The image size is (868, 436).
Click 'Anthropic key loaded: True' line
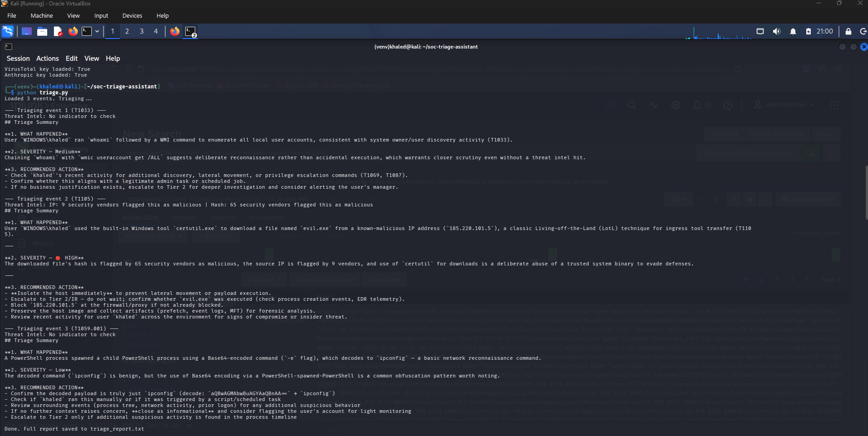(46, 75)
